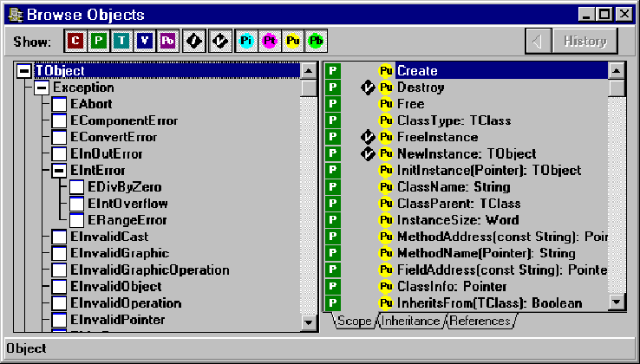640x364 pixels.
Task: Select the EComponentError class
Action: point(124,120)
